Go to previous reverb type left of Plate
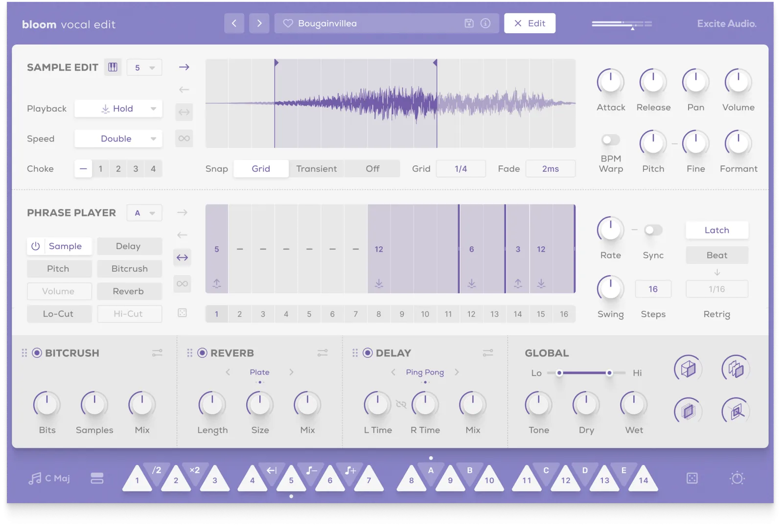 (x=228, y=372)
